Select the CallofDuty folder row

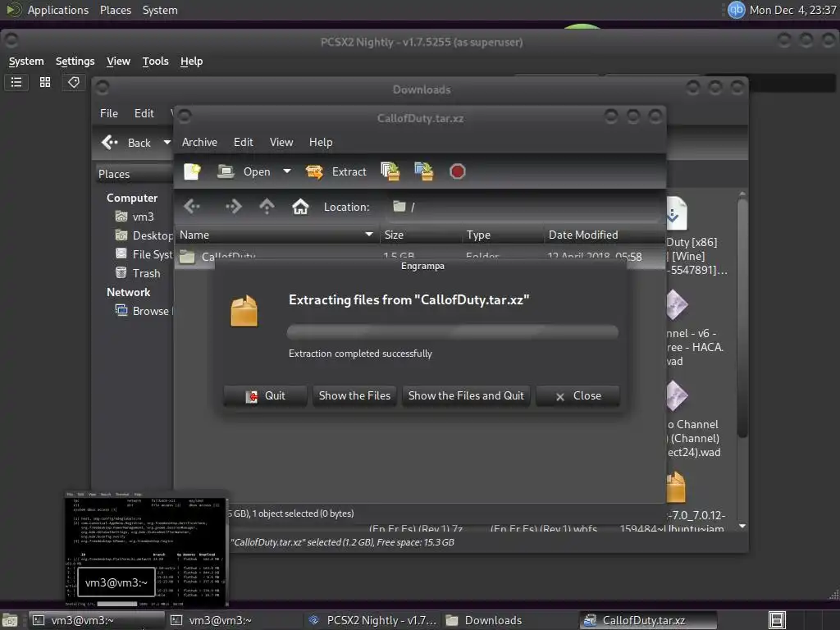[x=420, y=255]
